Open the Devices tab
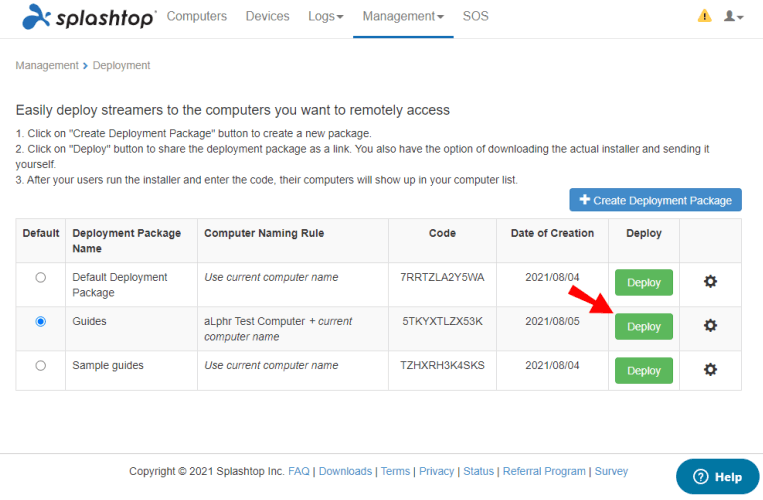The width and height of the screenshot is (763, 500). (267, 17)
